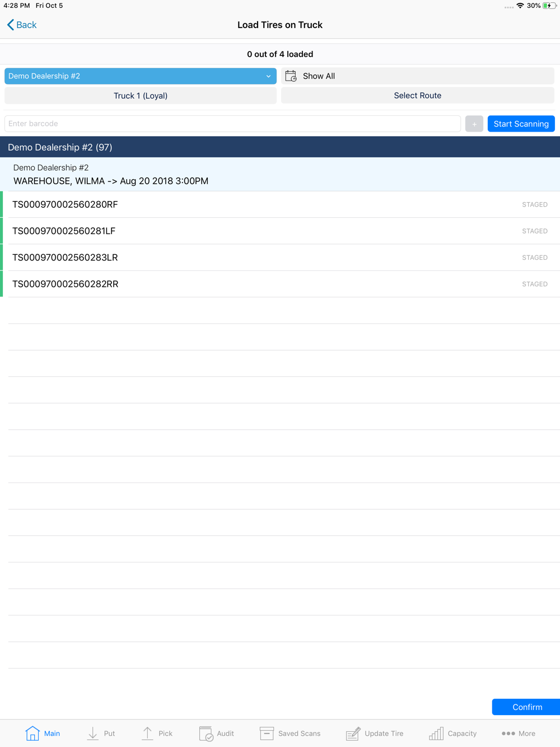Tap the plus button to add barcode
This screenshot has height=747, width=560.
point(474,124)
